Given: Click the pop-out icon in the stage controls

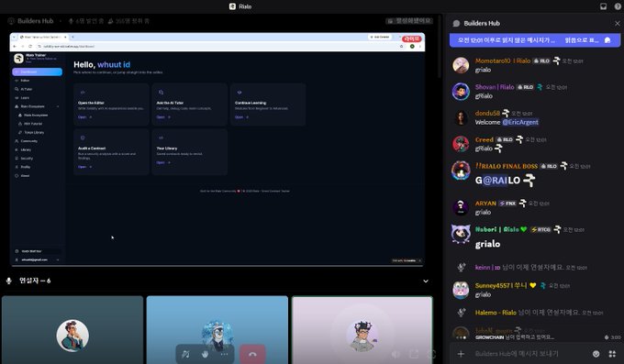Looking at the screenshot, I should pyautogui.click(x=414, y=354).
